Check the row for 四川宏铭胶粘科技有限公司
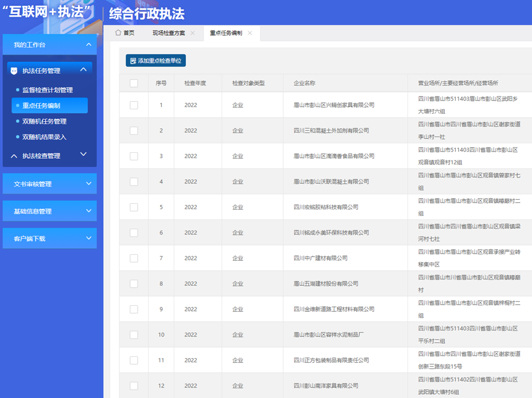Screen dimensions: 532x398 click(x=134, y=207)
